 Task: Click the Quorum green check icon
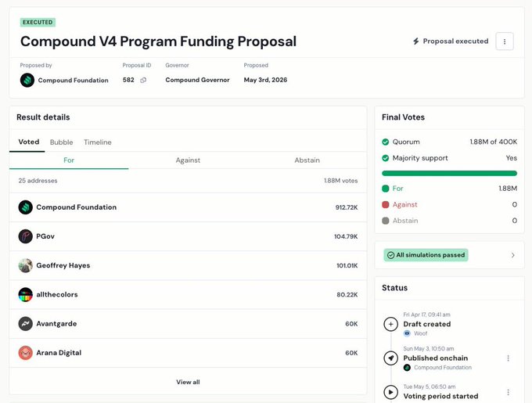coord(386,142)
